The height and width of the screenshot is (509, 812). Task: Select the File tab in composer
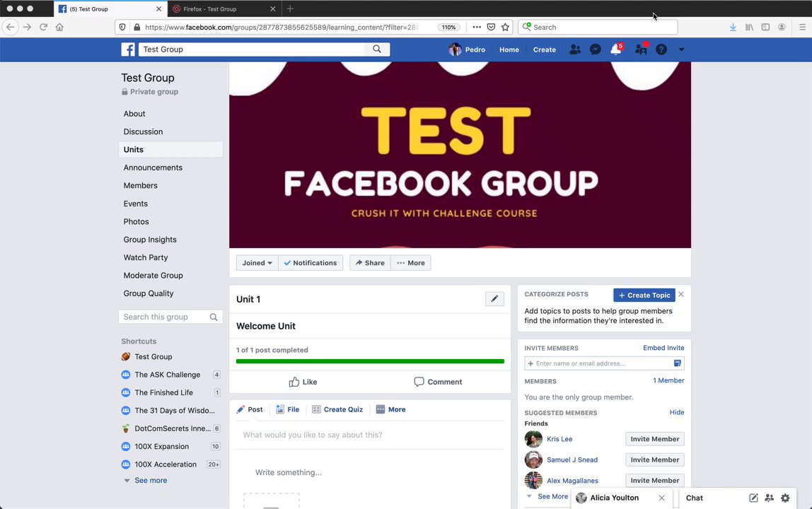coord(287,409)
